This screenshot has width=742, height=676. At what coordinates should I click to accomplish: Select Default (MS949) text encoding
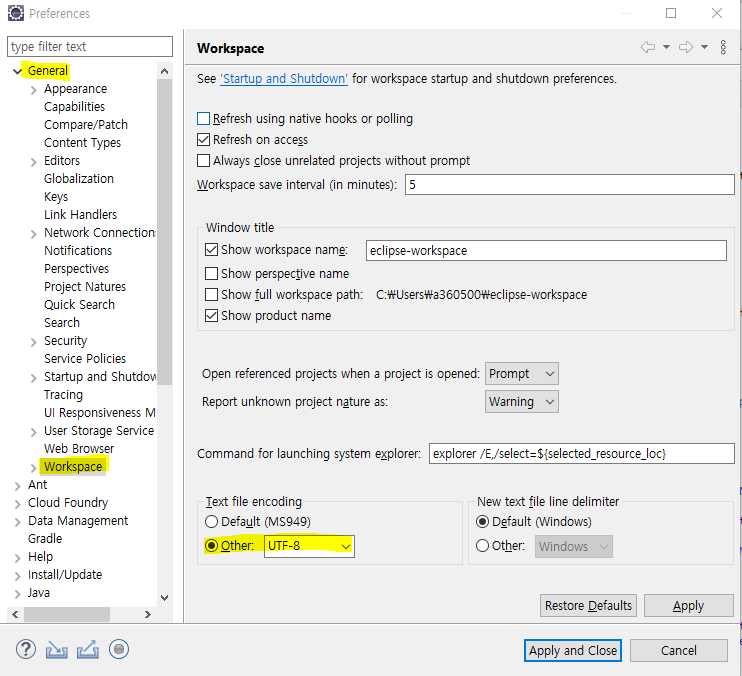pos(211,522)
